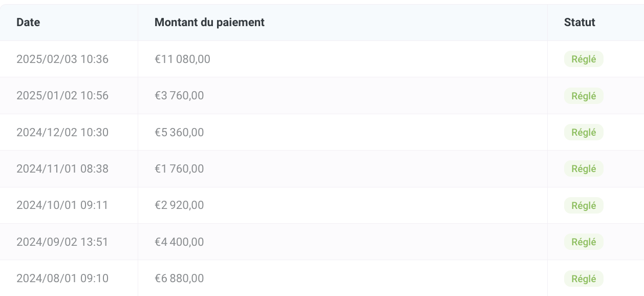Image resolution: width=644 pixels, height=296 pixels.
Task: Select the 2024/10/01 09:11 date cell
Action: [x=62, y=206]
